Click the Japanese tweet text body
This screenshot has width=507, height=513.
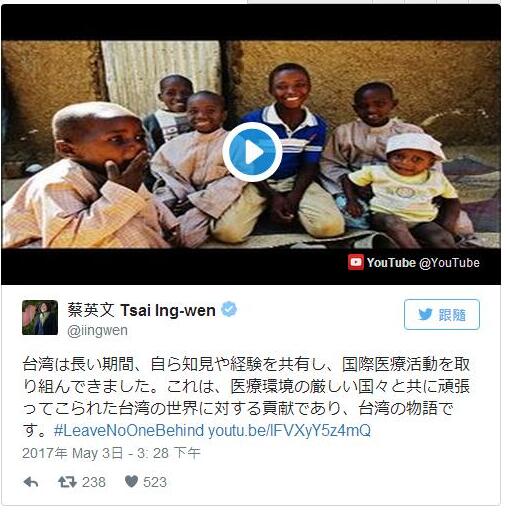click(x=246, y=397)
